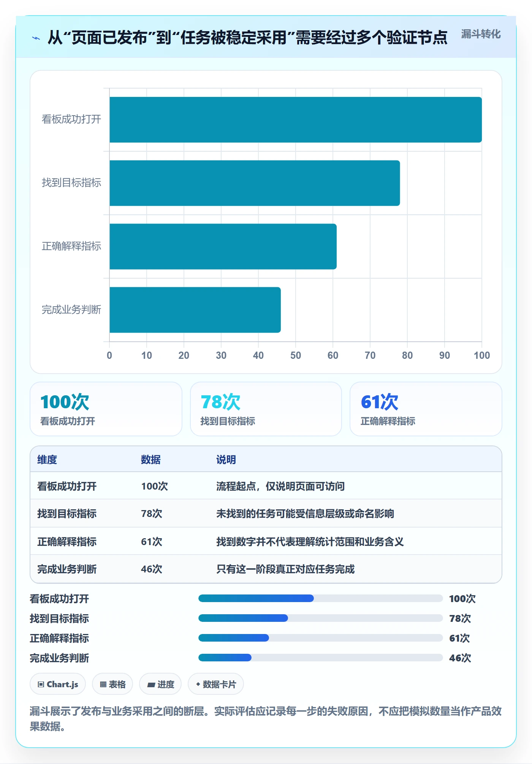Select the 完成业务判断 table row label
Viewport: 532px width, 764px height.
(67, 569)
